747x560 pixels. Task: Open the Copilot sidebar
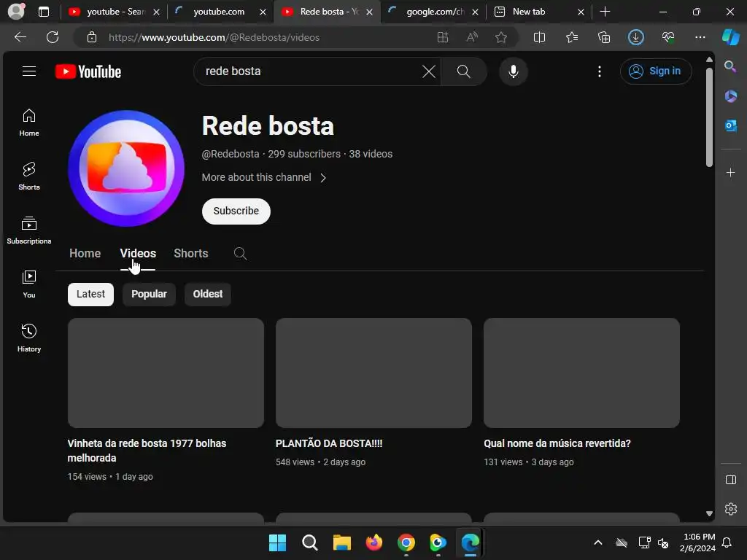(731, 37)
